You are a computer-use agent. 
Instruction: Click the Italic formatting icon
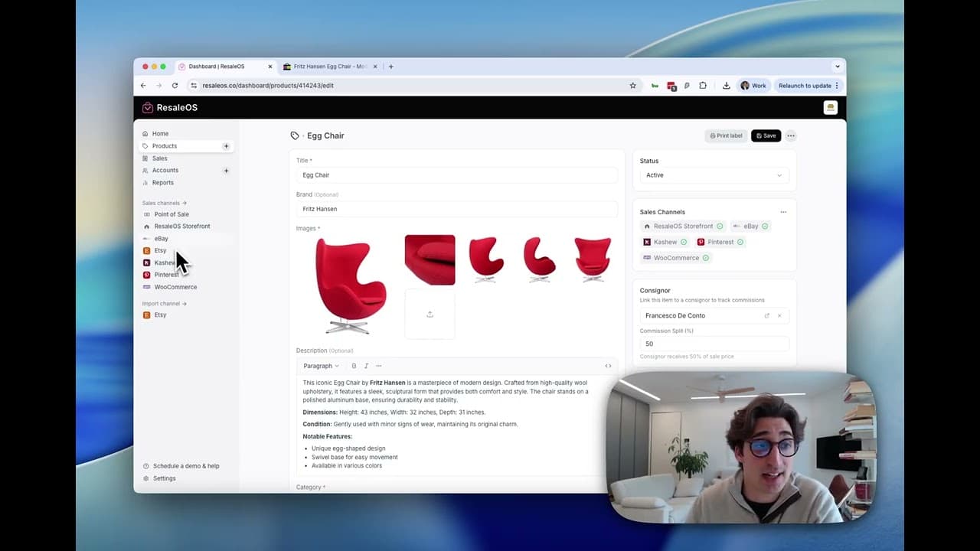(366, 366)
